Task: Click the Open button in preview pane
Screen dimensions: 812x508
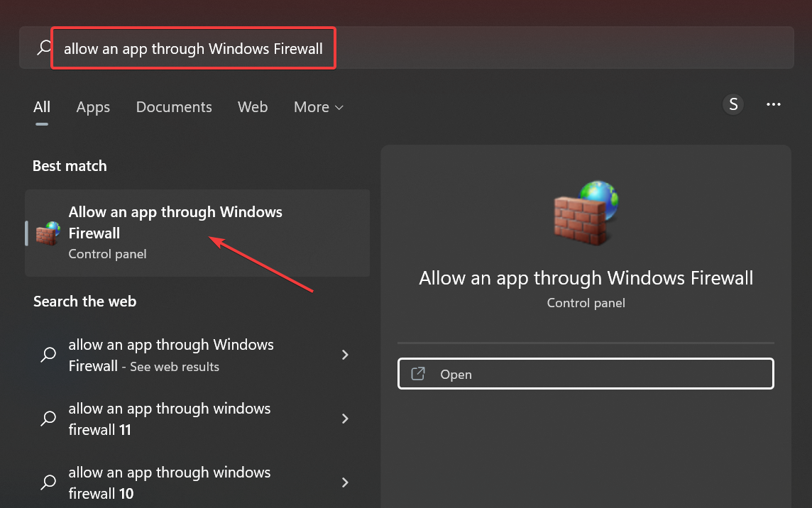Action: tap(586, 373)
